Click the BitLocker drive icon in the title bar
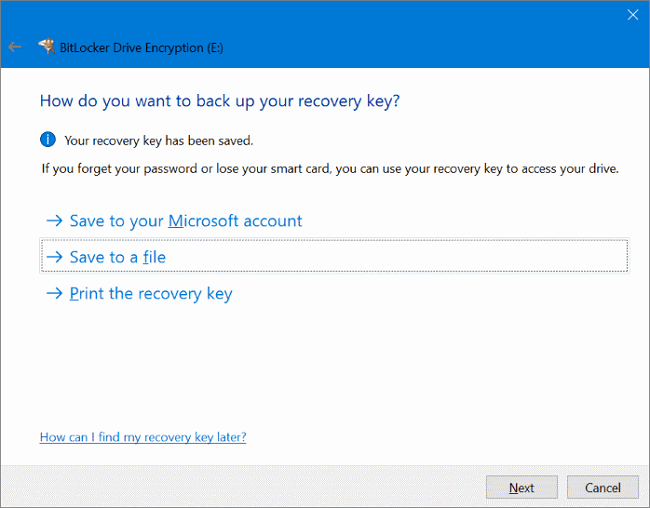 tap(45, 46)
